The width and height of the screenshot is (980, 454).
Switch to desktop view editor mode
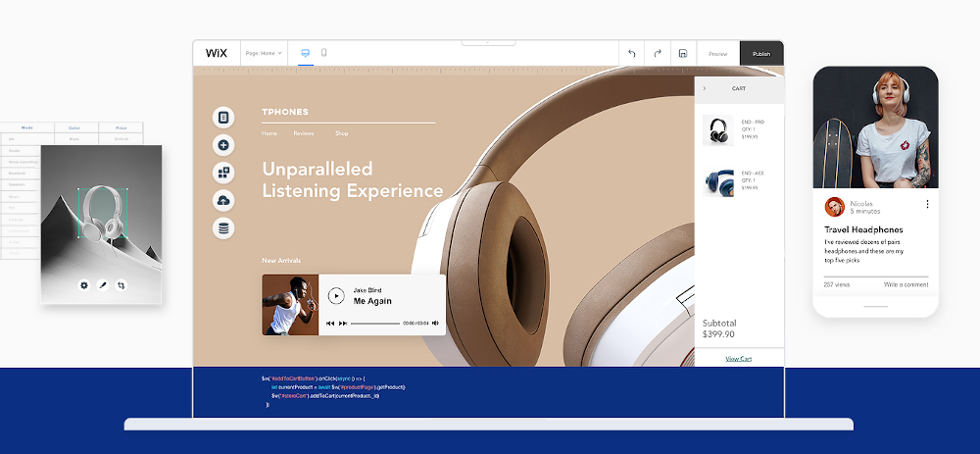coord(305,53)
